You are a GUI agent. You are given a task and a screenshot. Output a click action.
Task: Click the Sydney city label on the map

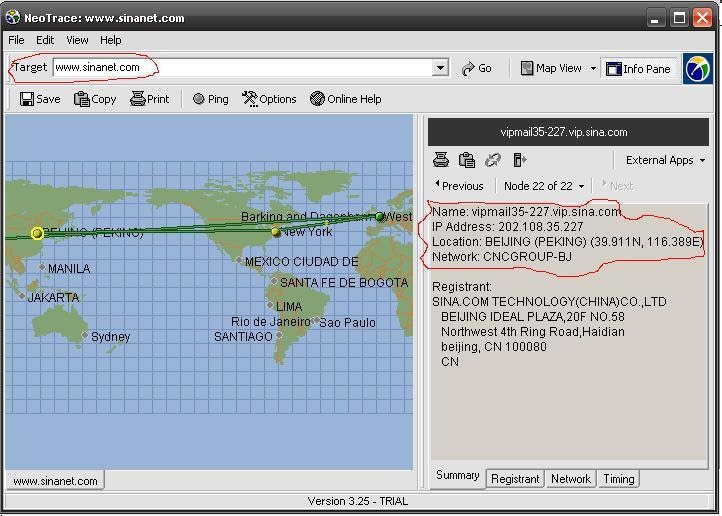click(x=111, y=336)
